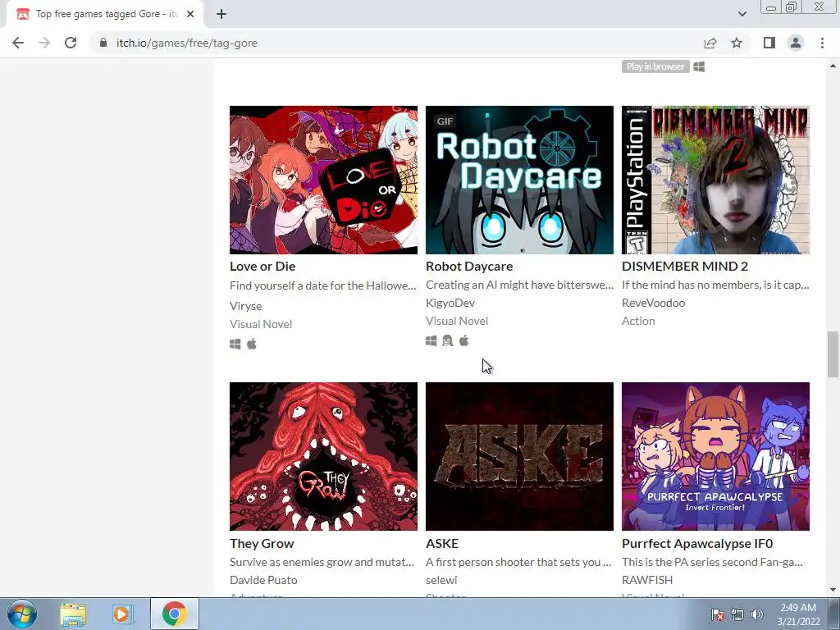Share this page via the share icon
Viewport: 840px width, 630px height.
pyautogui.click(x=710, y=43)
